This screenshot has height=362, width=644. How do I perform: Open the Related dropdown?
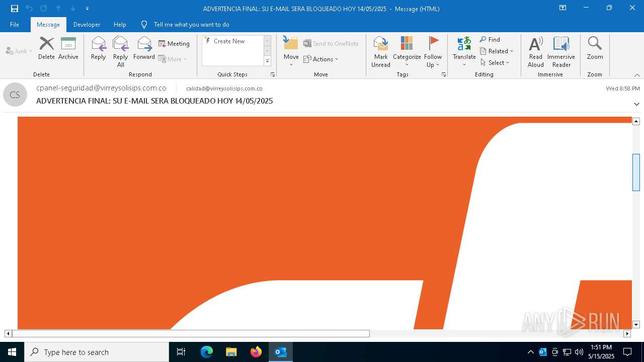click(497, 51)
